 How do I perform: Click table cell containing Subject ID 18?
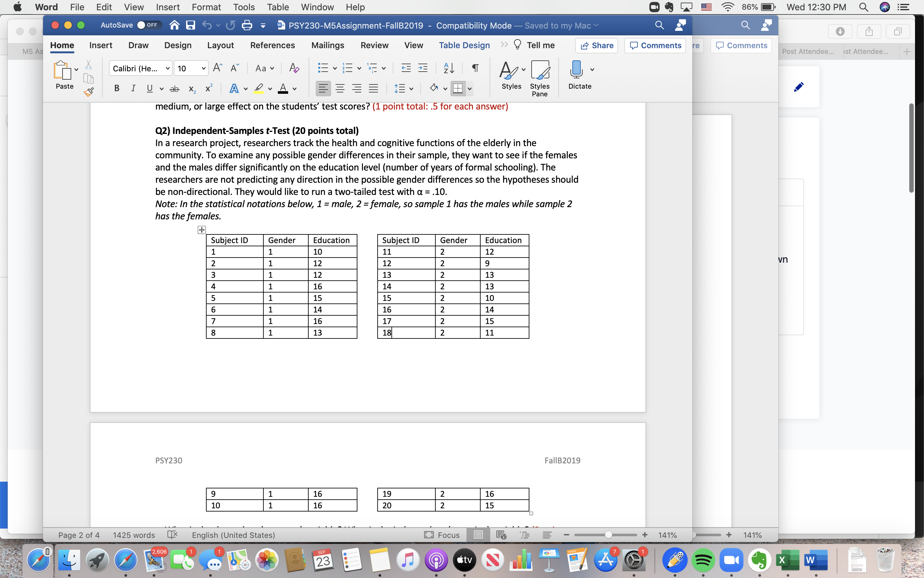tap(406, 333)
